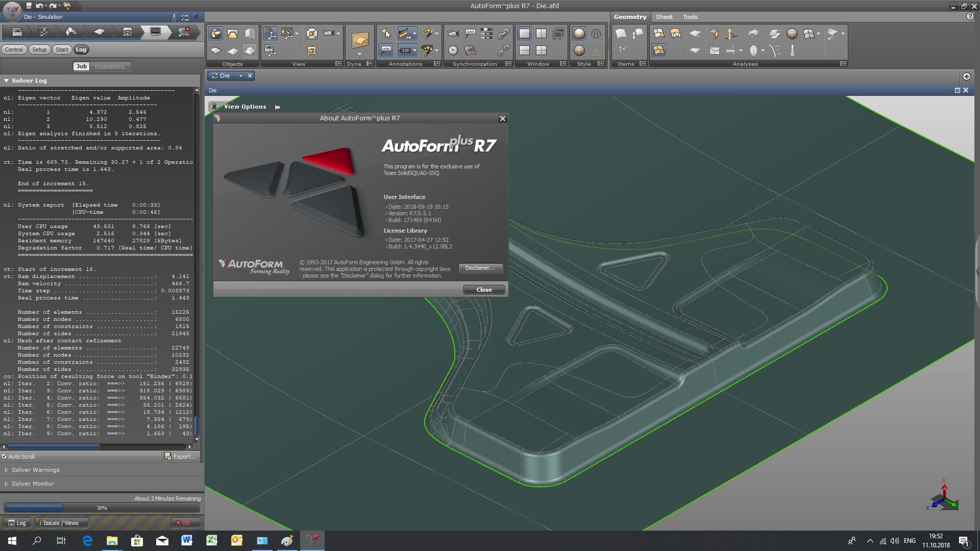Click the striped sphere analysis icon
This screenshot has height=551, width=980.
coord(792,34)
